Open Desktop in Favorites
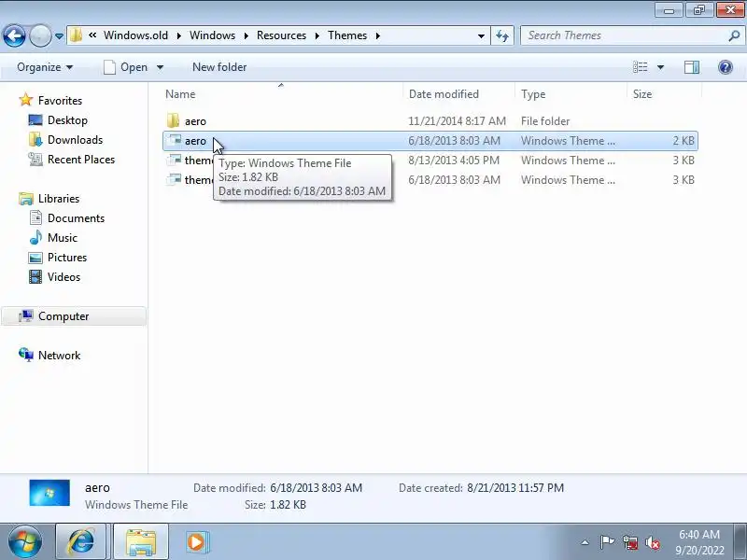747x560 pixels. click(67, 120)
